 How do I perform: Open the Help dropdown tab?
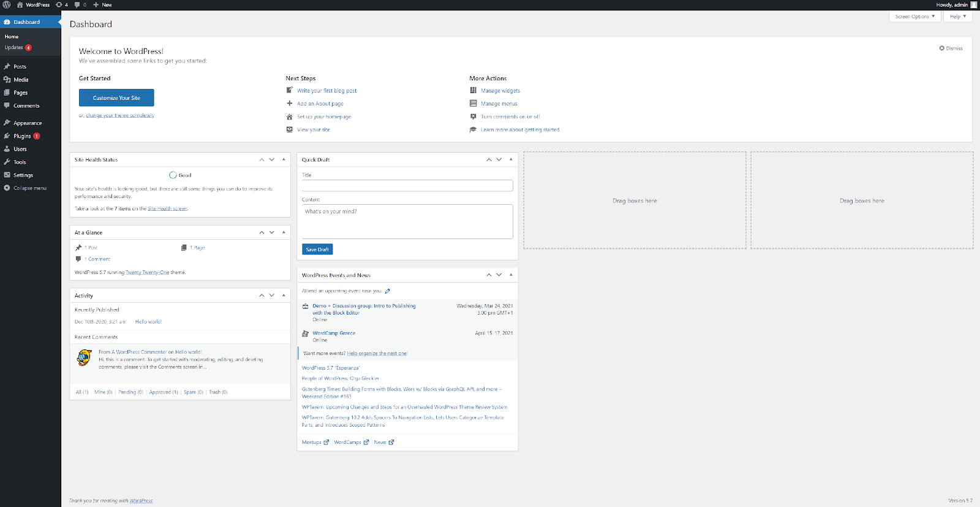[x=958, y=17]
